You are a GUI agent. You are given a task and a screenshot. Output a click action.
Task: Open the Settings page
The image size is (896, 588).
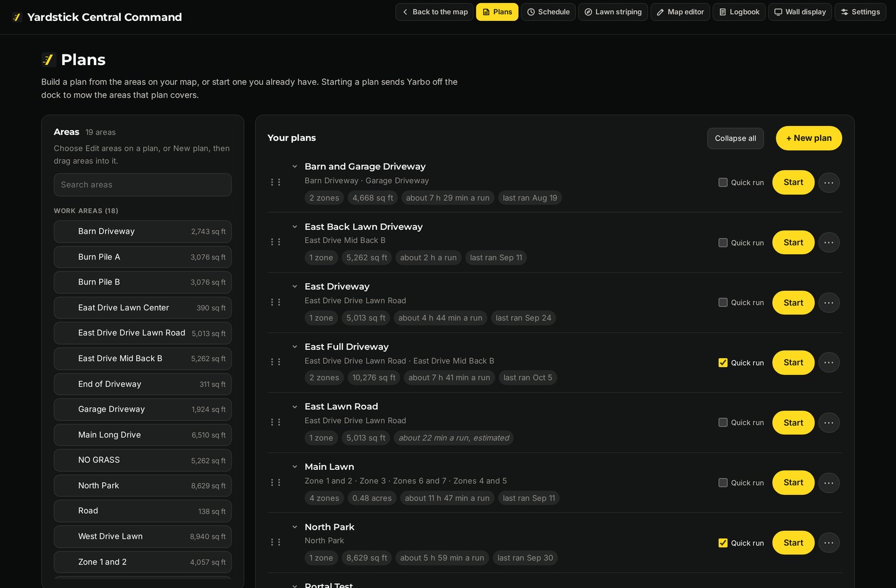860,12
